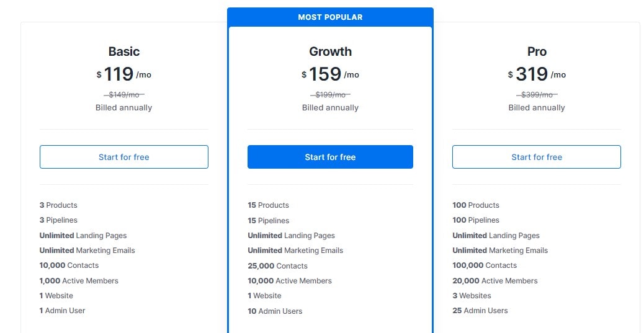Click Billed annually under the Basic plan

124,107
